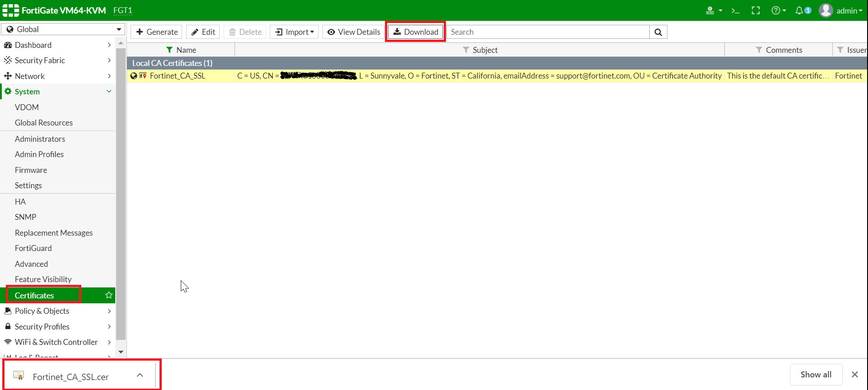Go to FortiGuard settings
868x390 pixels.
pyautogui.click(x=33, y=248)
